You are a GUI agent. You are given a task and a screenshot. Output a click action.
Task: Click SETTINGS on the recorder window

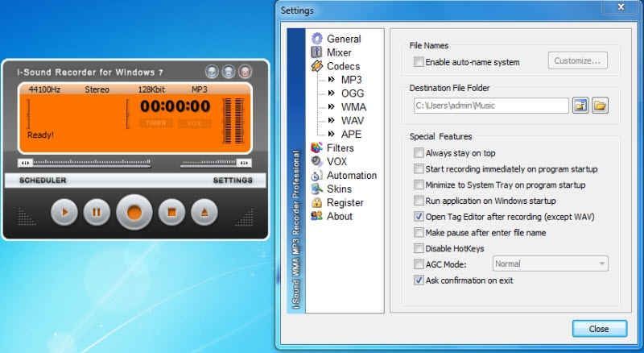[x=233, y=181]
